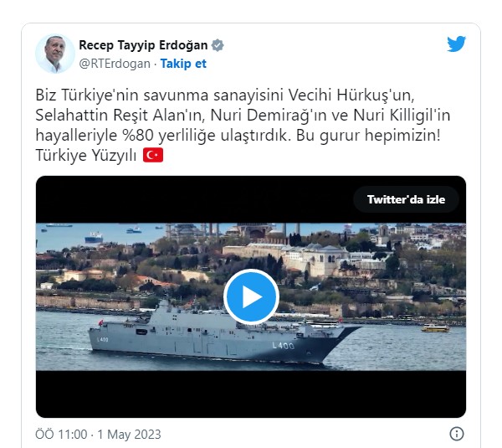The image size is (502, 448).
Task: Click the Twitter'da izle button
Action: [x=406, y=199]
